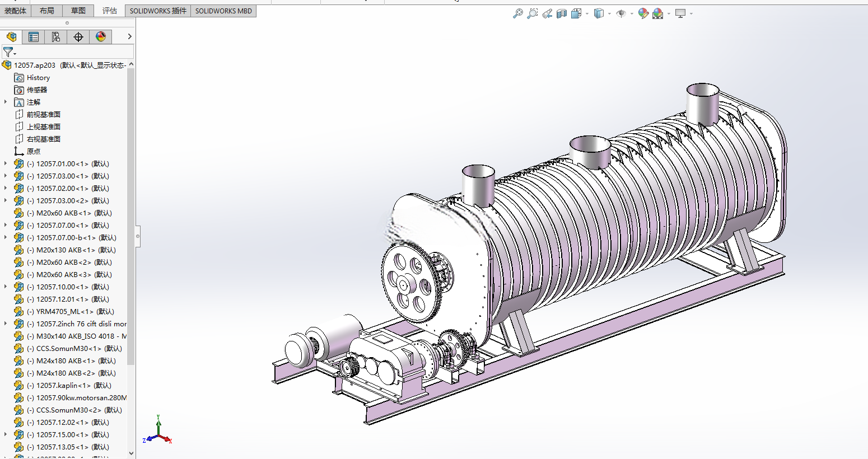Click Edit Appearance icon
This screenshot has height=459, width=868.
tap(643, 13)
